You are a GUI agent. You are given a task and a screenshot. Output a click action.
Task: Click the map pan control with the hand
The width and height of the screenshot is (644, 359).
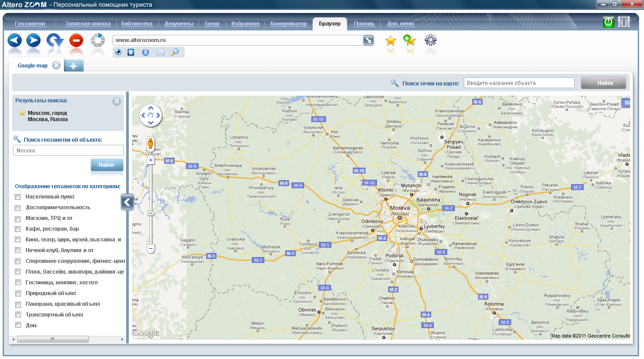[x=151, y=115]
